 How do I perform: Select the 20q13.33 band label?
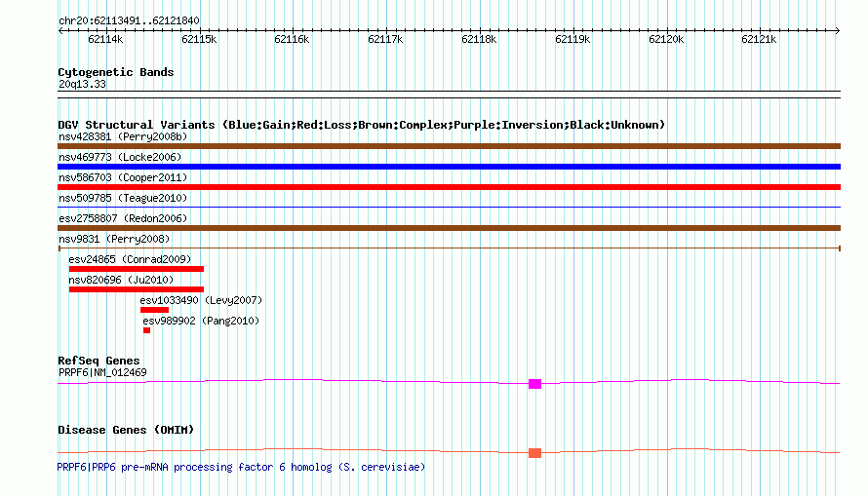82,84
